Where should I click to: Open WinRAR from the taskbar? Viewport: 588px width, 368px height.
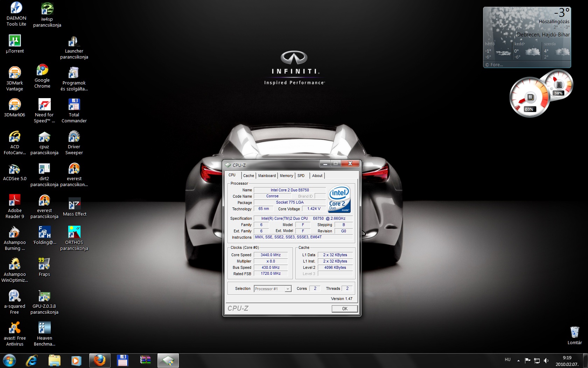(145, 361)
